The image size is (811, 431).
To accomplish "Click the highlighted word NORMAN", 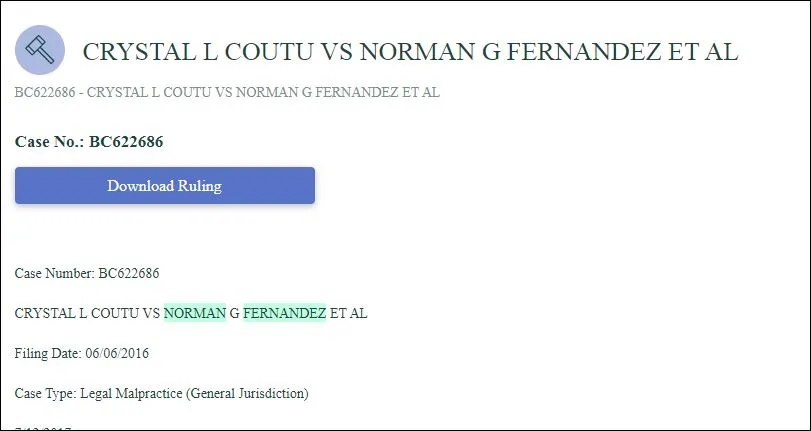I will pyautogui.click(x=194, y=313).
